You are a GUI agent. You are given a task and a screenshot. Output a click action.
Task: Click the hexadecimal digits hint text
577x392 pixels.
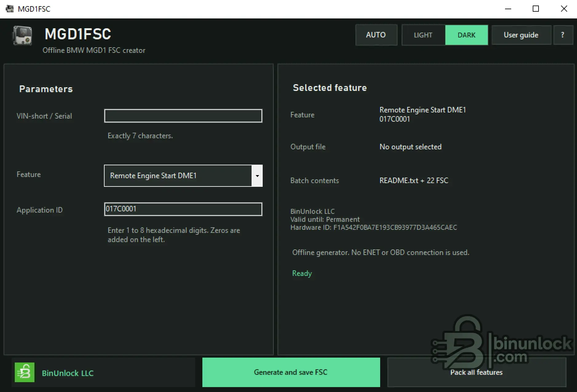tap(174, 235)
